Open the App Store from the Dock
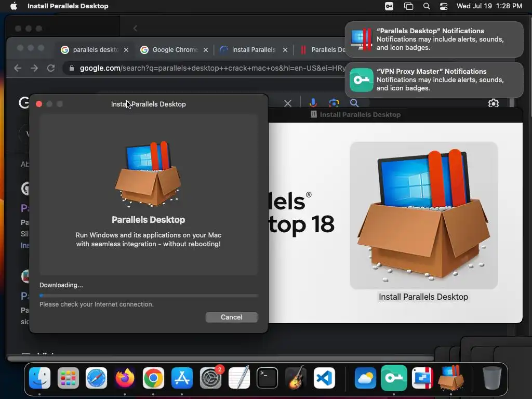Viewport: 532px width, 399px height. 182,378
